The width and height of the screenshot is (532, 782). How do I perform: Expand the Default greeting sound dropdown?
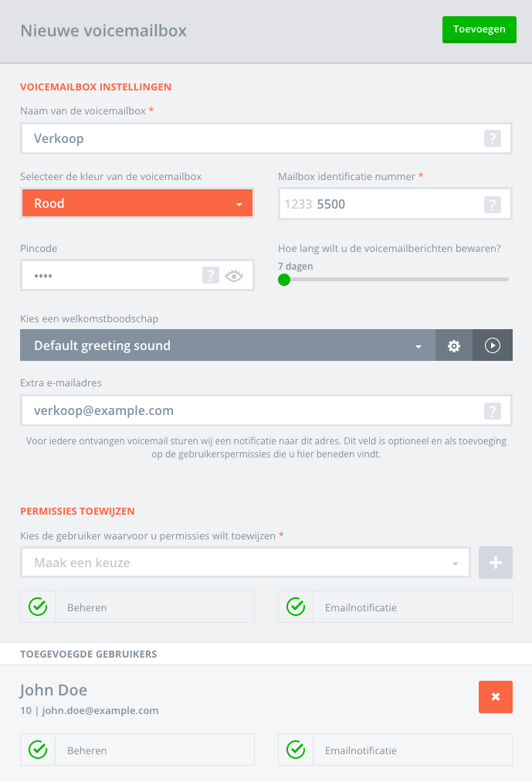coord(227,346)
